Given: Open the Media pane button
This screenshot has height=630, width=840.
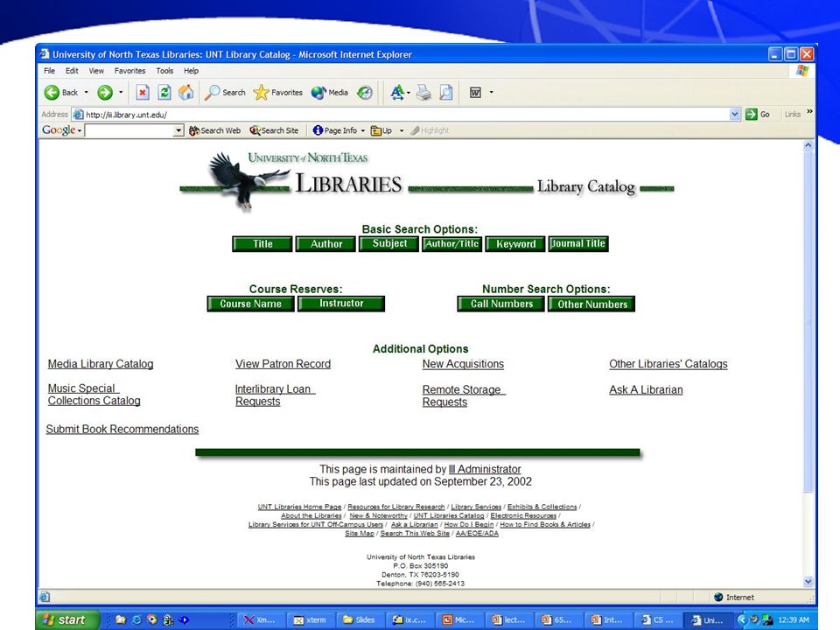Looking at the screenshot, I should pos(330,93).
